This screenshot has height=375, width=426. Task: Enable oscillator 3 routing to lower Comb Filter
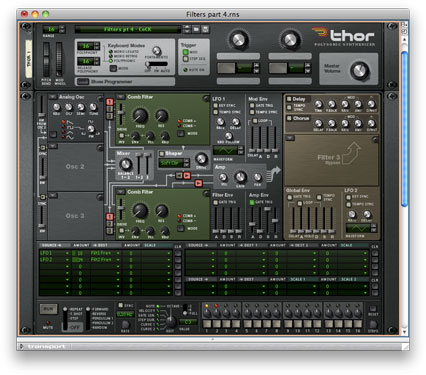(x=109, y=231)
